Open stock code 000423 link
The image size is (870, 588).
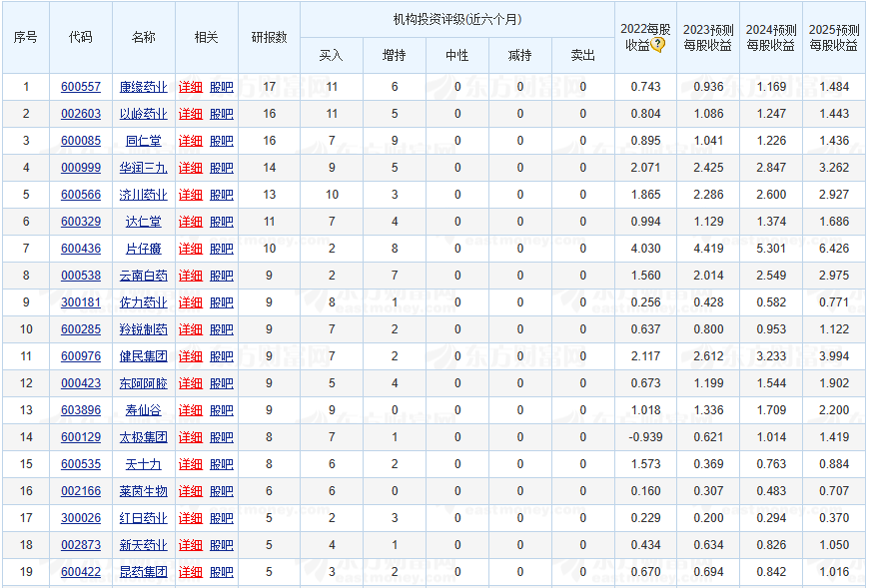pos(81,383)
